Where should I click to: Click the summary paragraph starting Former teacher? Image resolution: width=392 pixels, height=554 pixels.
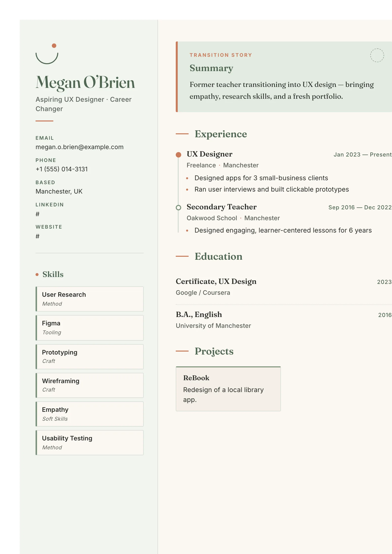[x=282, y=90]
